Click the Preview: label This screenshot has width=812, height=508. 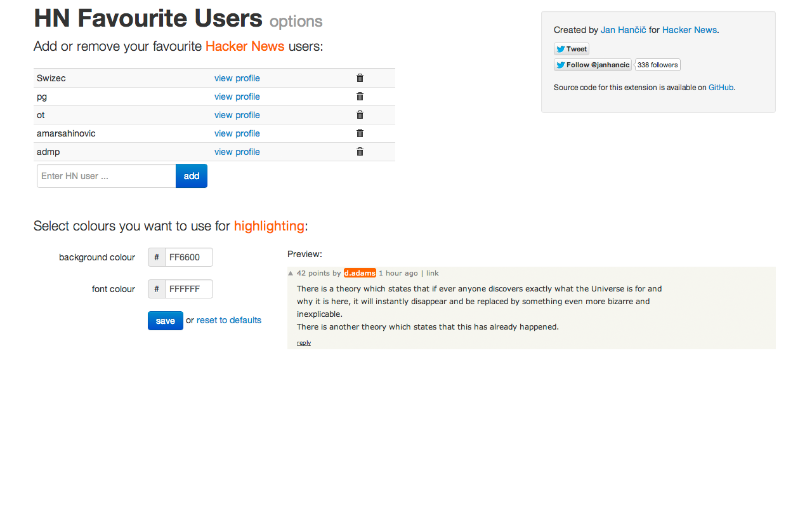click(x=304, y=254)
